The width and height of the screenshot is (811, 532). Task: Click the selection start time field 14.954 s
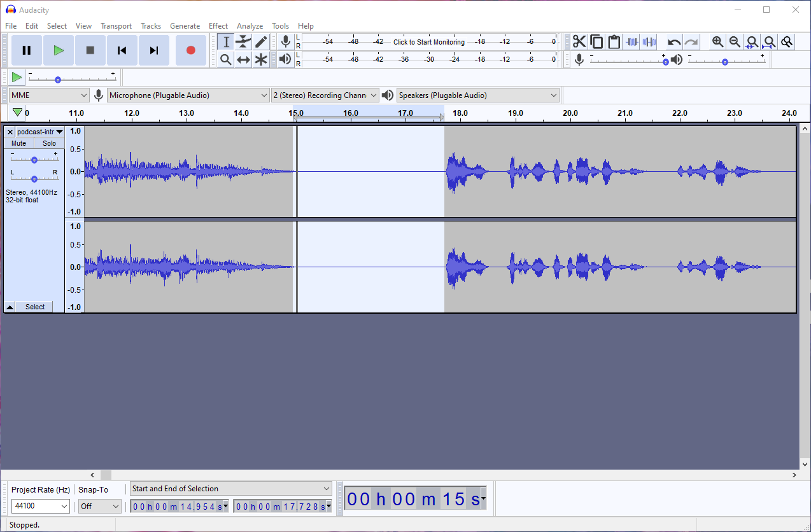coord(180,507)
